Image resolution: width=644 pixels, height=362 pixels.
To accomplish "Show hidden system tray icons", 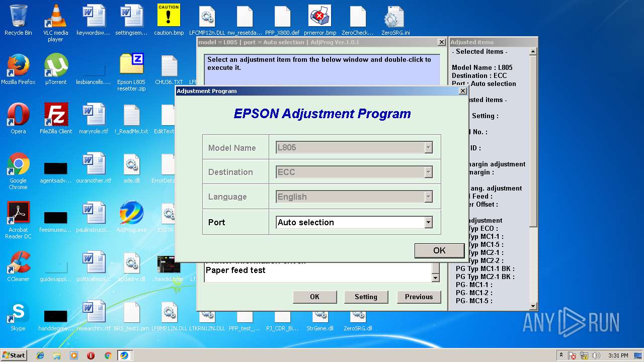I will coord(561,355).
